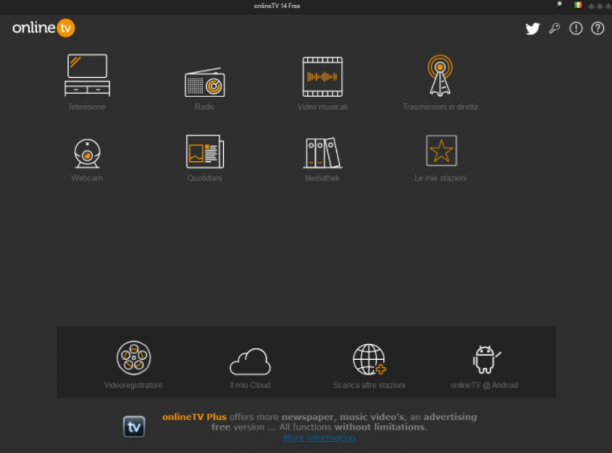Open the Video musicali filmstrip icon
The width and height of the screenshot is (612, 453).
(x=322, y=77)
